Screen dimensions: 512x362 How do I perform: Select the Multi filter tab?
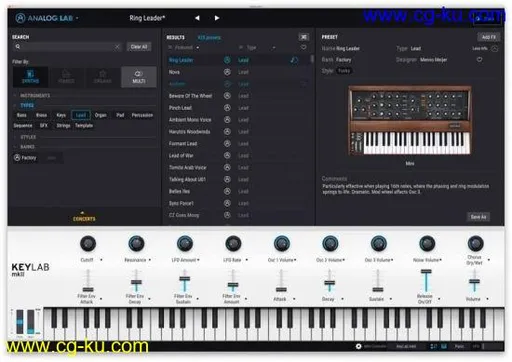(x=139, y=77)
